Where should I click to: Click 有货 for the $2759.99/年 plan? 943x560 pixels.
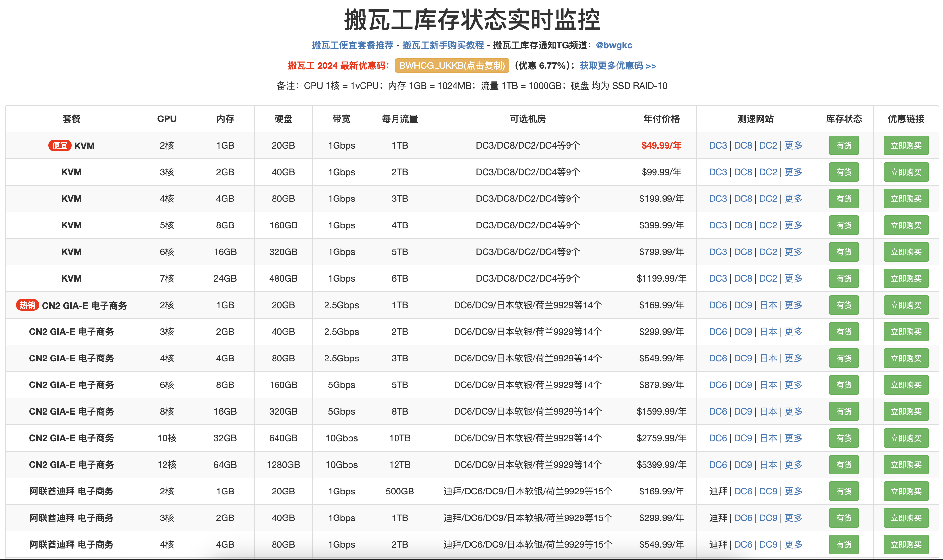(843, 438)
